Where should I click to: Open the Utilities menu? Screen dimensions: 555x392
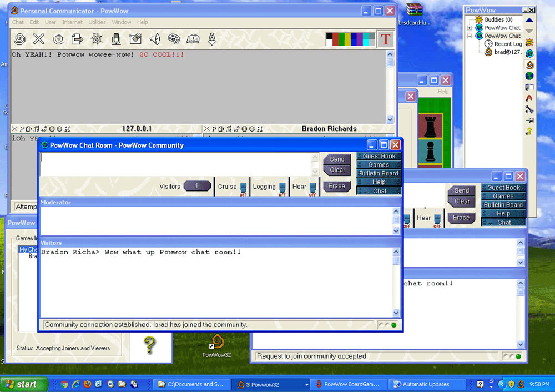tap(97, 22)
